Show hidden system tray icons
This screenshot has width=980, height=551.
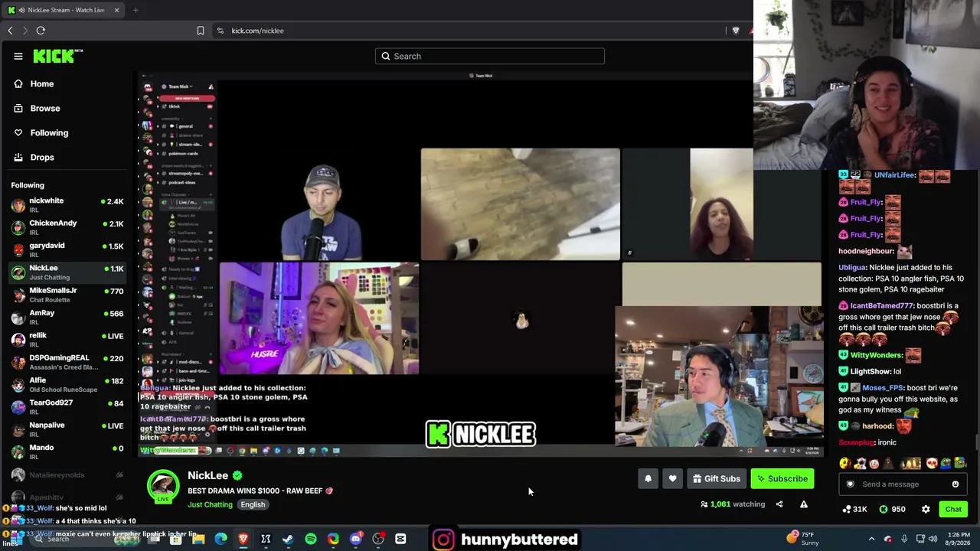pos(871,540)
